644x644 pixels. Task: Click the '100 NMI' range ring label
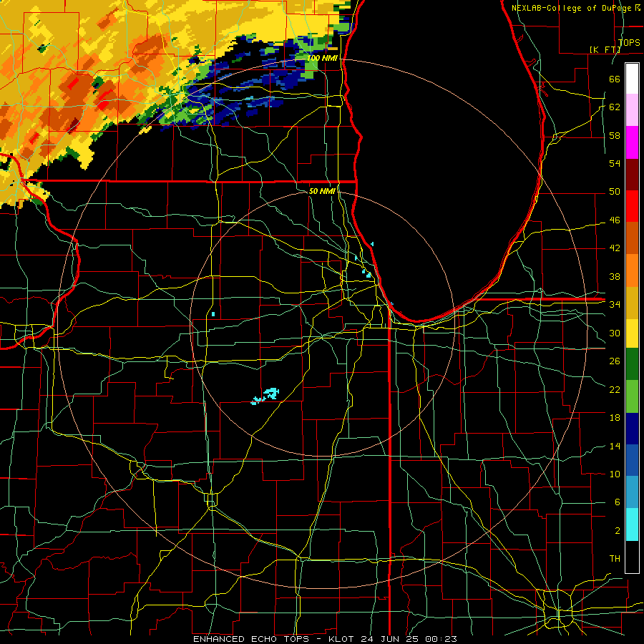[322, 58]
